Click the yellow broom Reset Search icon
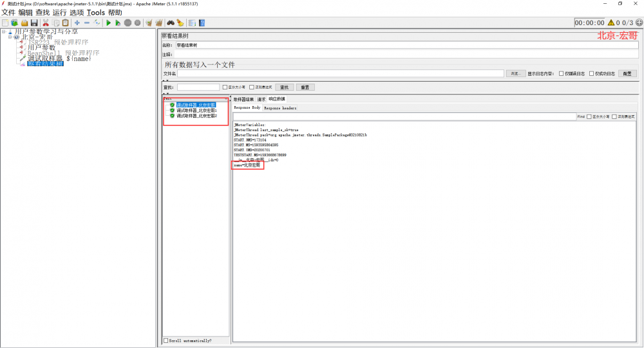The height and width of the screenshot is (348, 644). click(x=180, y=23)
